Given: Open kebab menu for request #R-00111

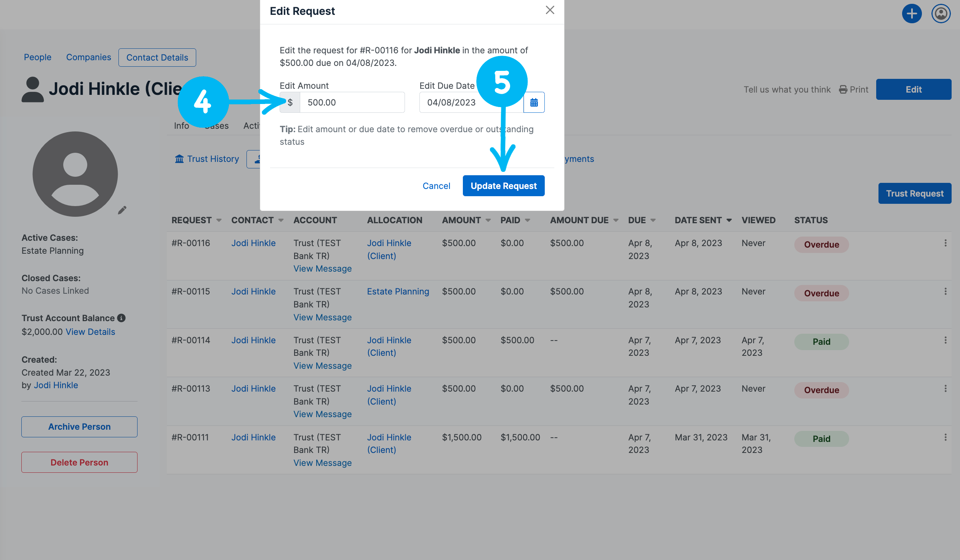Looking at the screenshot, I should pyautogui.click(x=945, y=437).
